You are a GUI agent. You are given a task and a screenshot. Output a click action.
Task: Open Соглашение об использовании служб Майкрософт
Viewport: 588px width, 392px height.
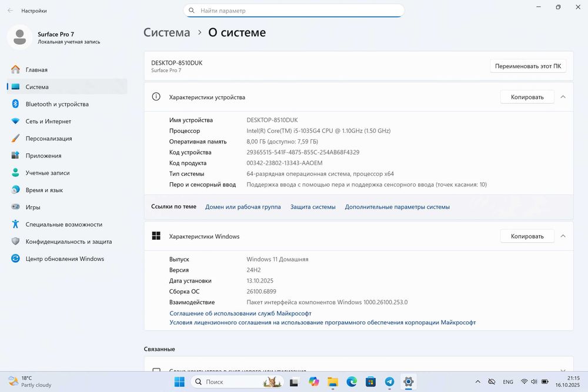[x=240, y=313]
